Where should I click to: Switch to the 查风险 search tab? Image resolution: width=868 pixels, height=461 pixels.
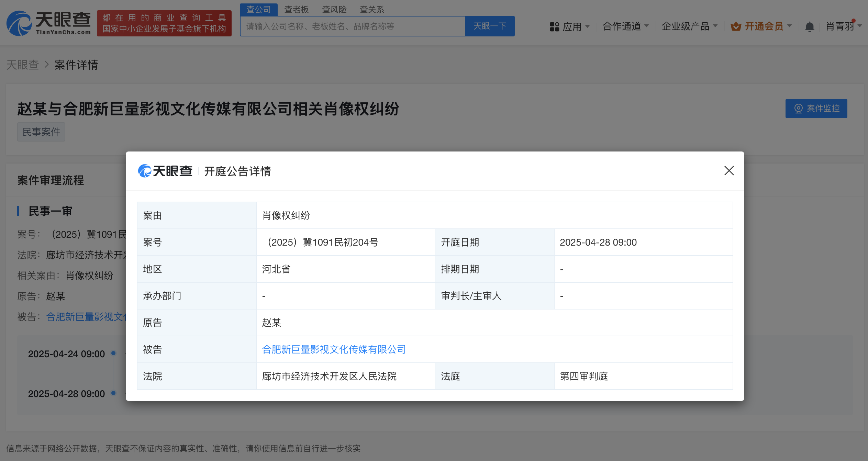coord(334,9)
